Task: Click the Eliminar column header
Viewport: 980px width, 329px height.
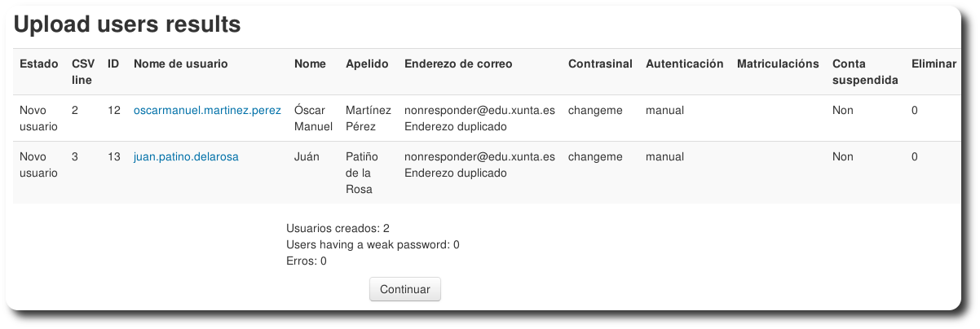Action: point(934,64)
